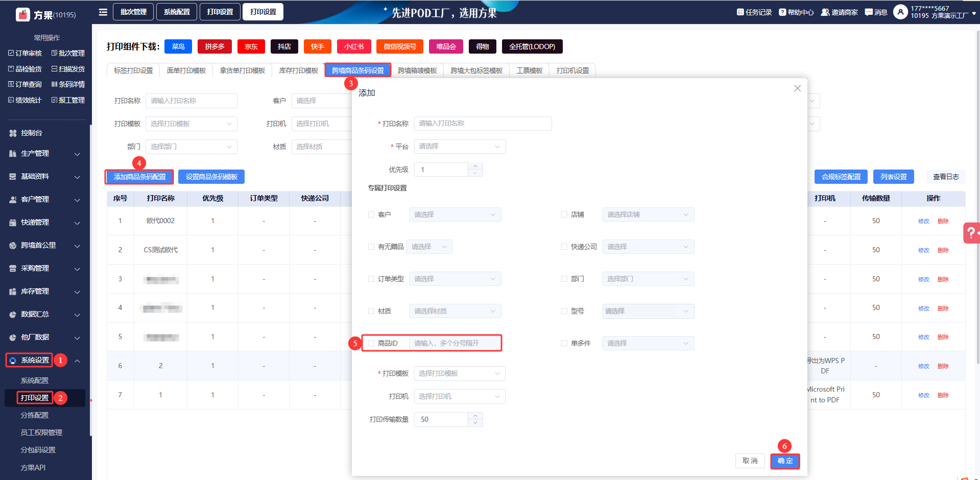
Task: Click the 快递管理 sidebar icon
Action: point(13,222)
